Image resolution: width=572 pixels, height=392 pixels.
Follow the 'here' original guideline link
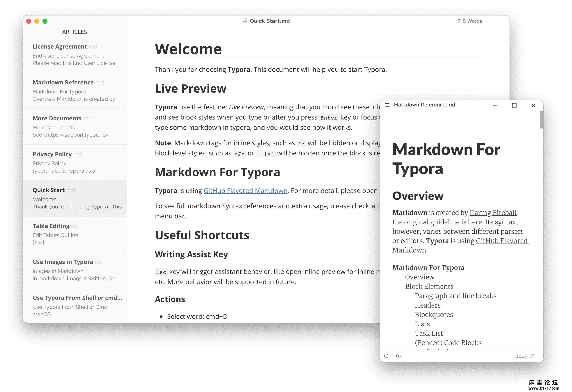475,222
